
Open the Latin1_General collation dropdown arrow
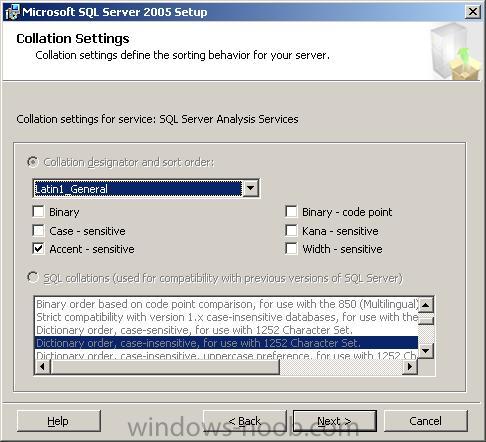coord(250,189)
